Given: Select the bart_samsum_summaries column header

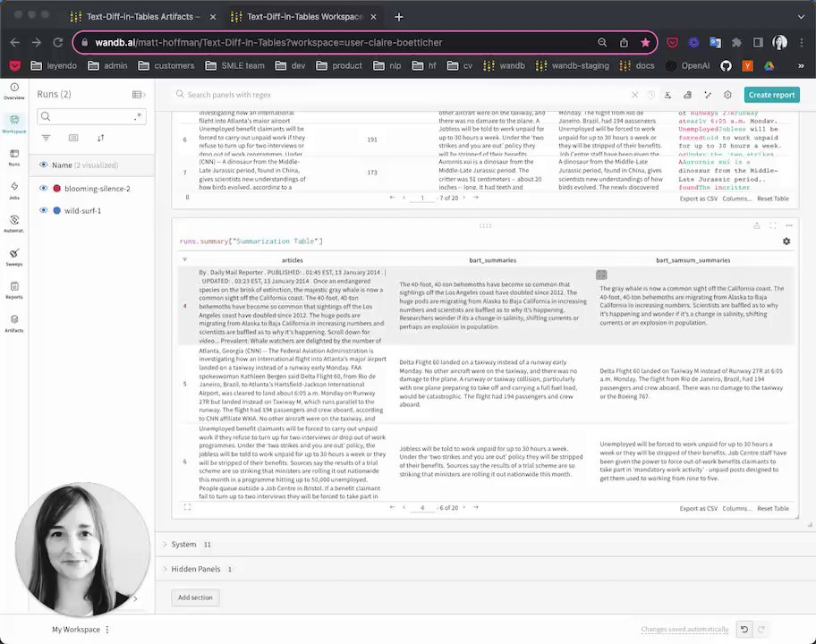Looking at the screenshot, I should [693, 260].
